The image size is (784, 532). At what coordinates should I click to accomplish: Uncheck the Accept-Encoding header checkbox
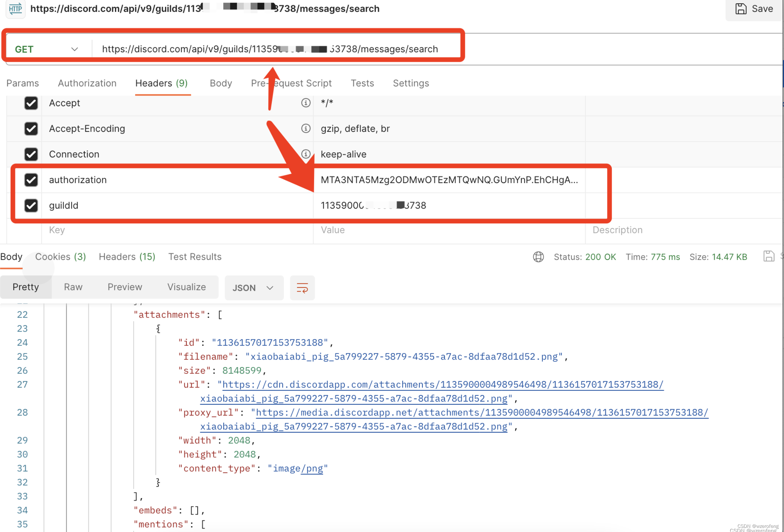click(x=31, y=129)
